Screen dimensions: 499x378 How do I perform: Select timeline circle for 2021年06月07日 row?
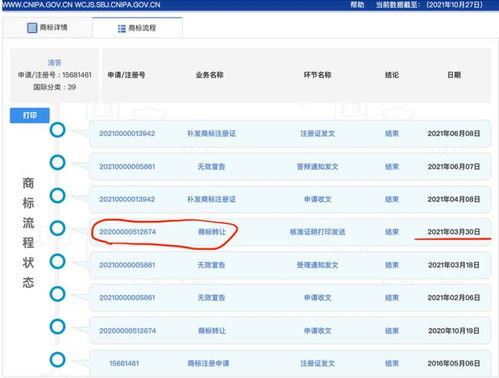[57, 162]
